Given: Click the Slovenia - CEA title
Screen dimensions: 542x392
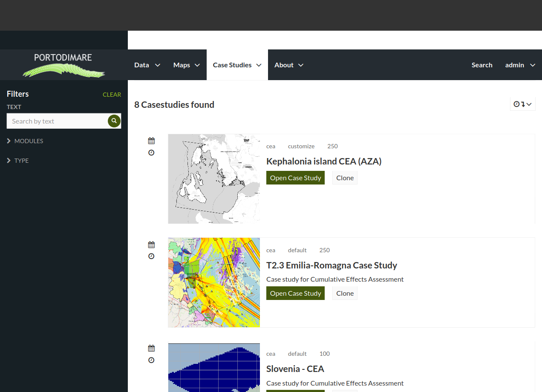Looking at the screenshot, I should click(x=295, y=369).
